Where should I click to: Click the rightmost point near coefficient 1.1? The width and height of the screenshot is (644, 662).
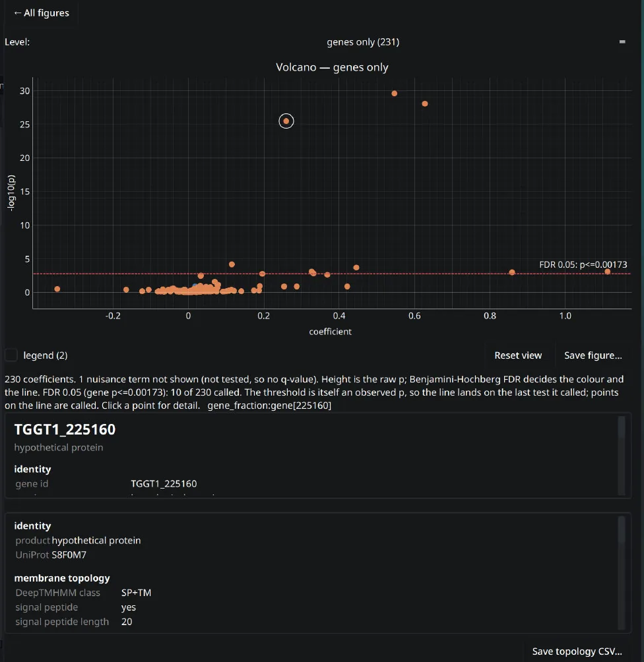tap(607, 272)
